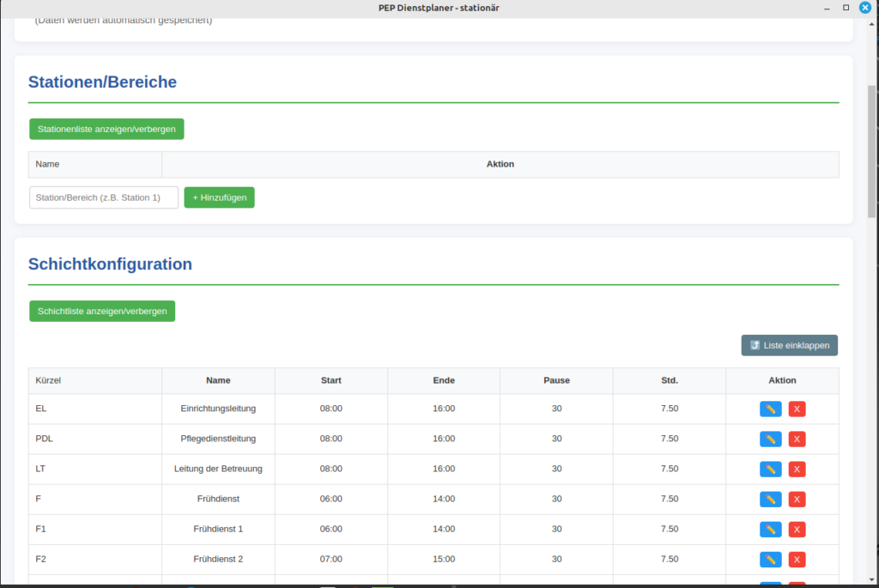Open editor for Frühdienst 1 shift
879x588 pixels.
coord(770,529)
